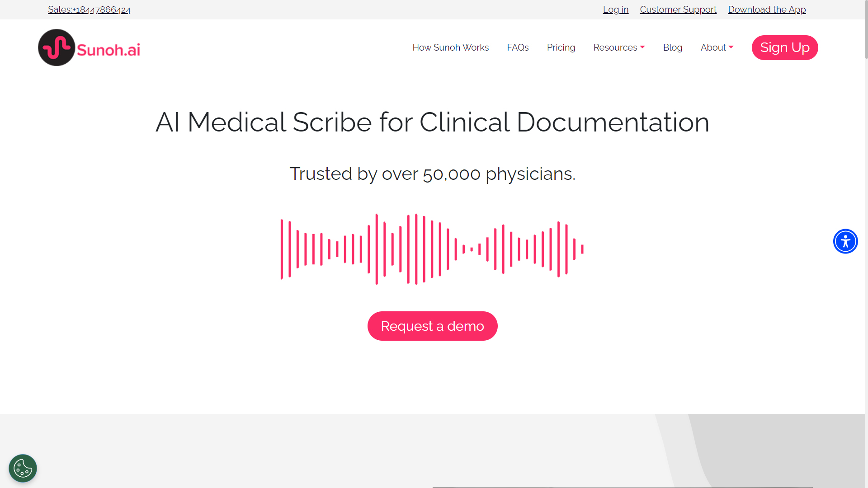Click the Pricing navigation tab
The image size is (868, 488).
(x=561, y=47)
